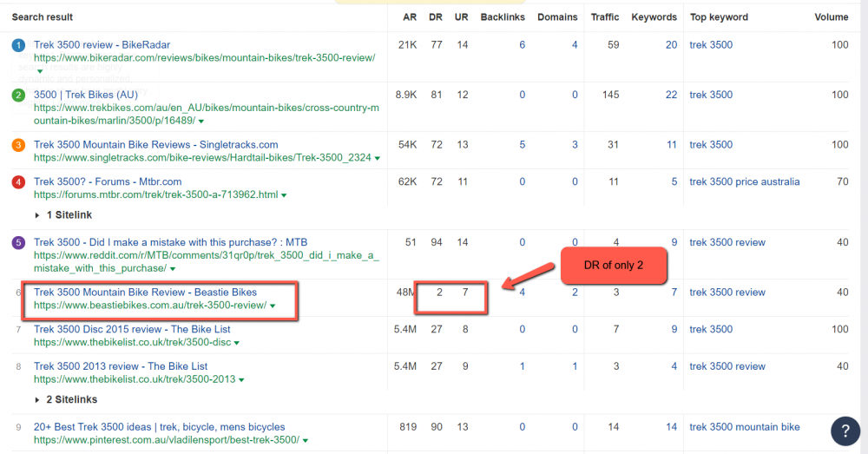Open URL dropdown for pinterest.com.au result

[306, 441]
